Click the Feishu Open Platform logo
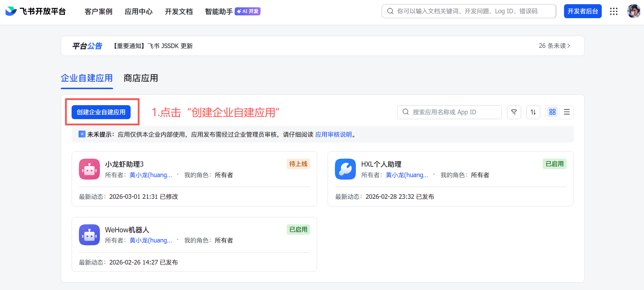The width and height of the screenshot is (644, 290). coord(36,11)
